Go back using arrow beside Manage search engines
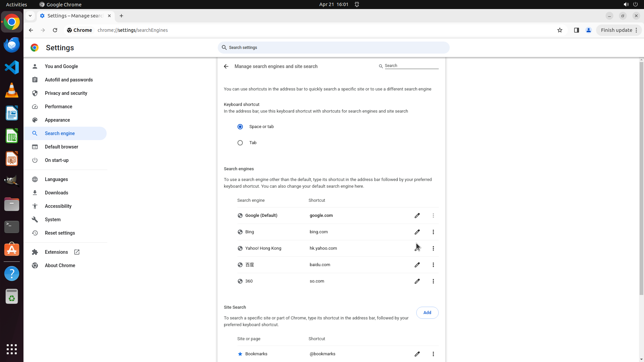The height and width of the screenshot is (362, 644). point(226,66)
